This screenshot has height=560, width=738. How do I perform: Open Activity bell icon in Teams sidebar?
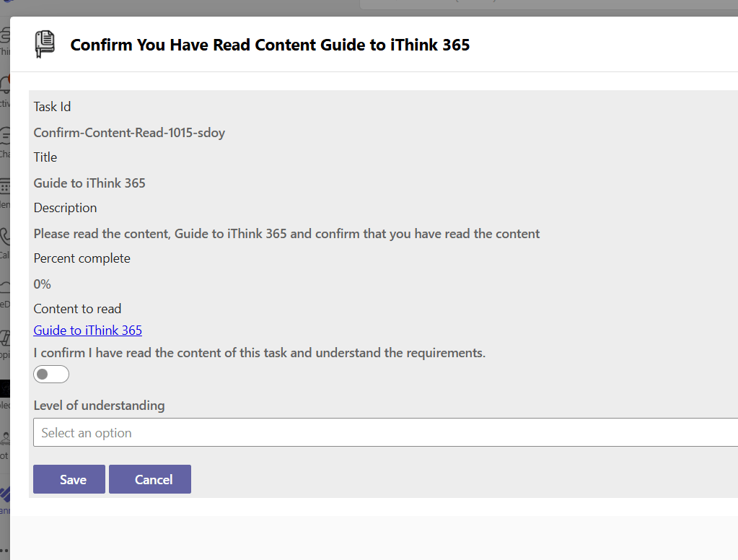point(5,87)
